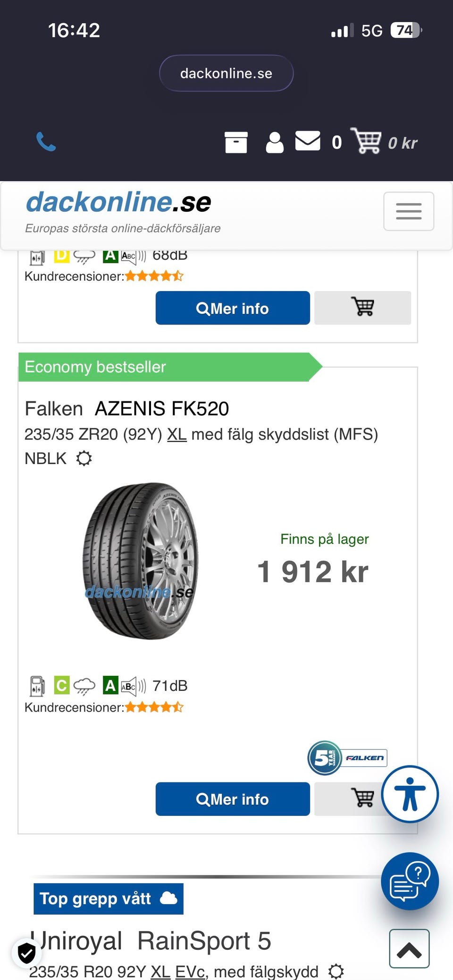Open the Falken AZENIS FK520 tire image
The height and width of the screenshot is (980, 453).
pos(140,561)
